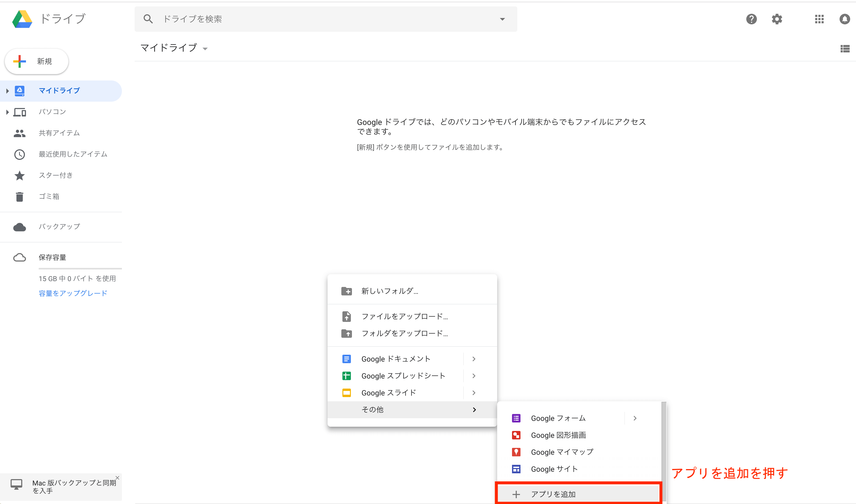
Task: Open the 容量をアップグレード link
Action: pyautogui.click(x=72, y=293)
